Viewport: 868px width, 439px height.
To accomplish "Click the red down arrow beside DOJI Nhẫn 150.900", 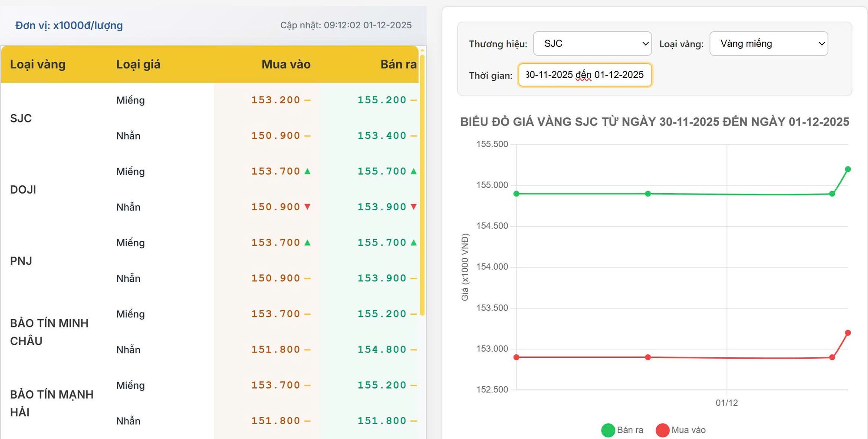I will [307, 207].
